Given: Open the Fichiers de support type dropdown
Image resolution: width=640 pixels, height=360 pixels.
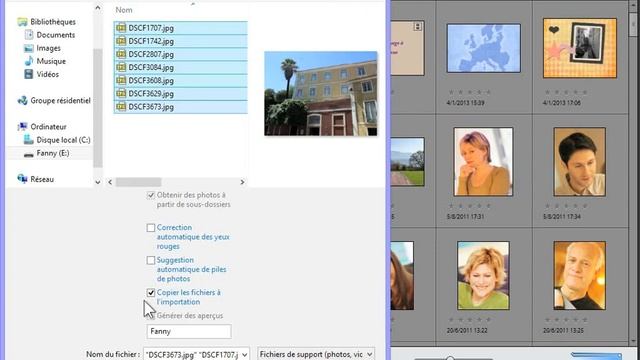Looking at the screenshot, I should (369, 355).
